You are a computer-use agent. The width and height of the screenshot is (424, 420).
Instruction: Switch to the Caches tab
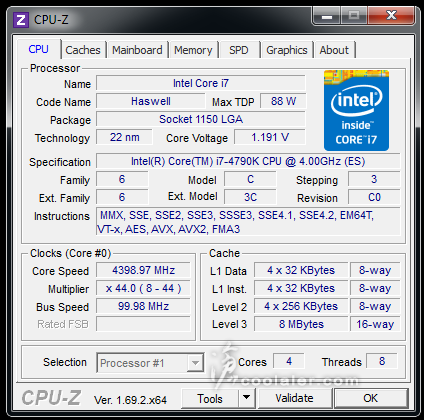click(x=83, y=50)
